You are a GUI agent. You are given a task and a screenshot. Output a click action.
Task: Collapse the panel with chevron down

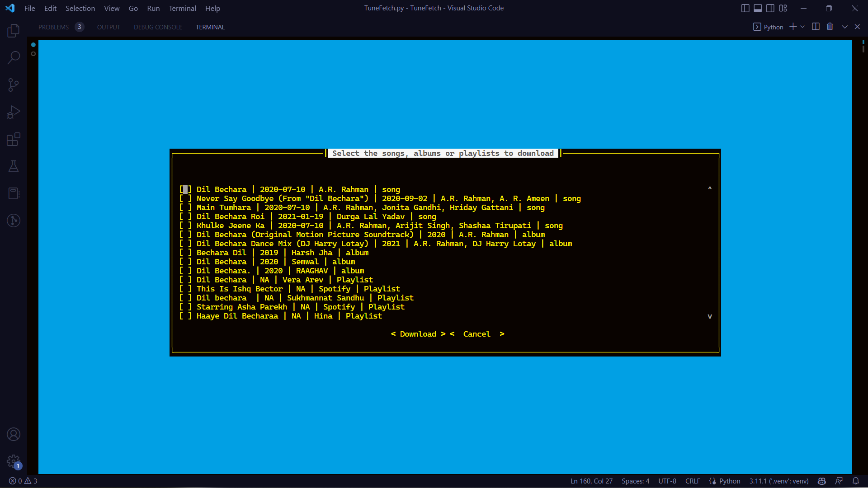[x=844, y=27]
